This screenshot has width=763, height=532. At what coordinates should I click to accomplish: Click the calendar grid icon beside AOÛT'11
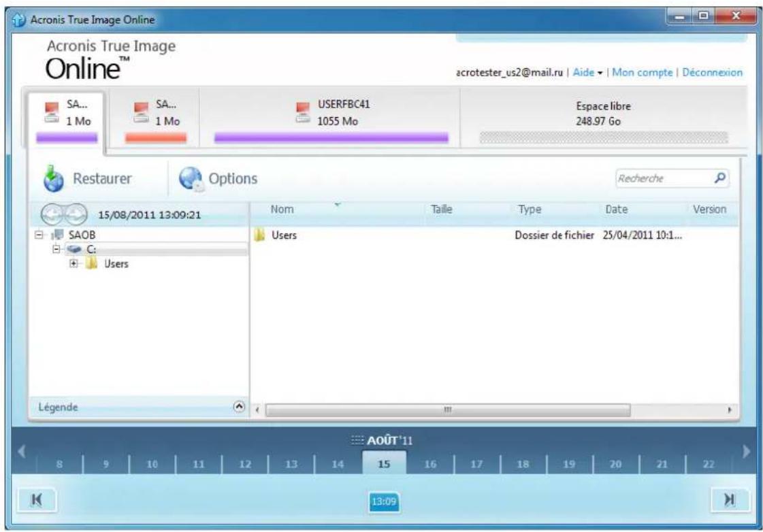point(357,441)
